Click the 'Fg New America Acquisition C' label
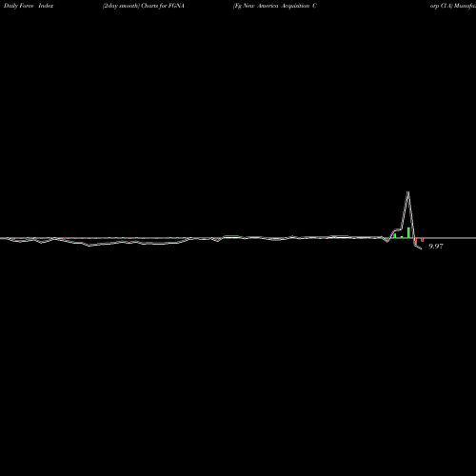476x476 pixels. tap(275, 6)
